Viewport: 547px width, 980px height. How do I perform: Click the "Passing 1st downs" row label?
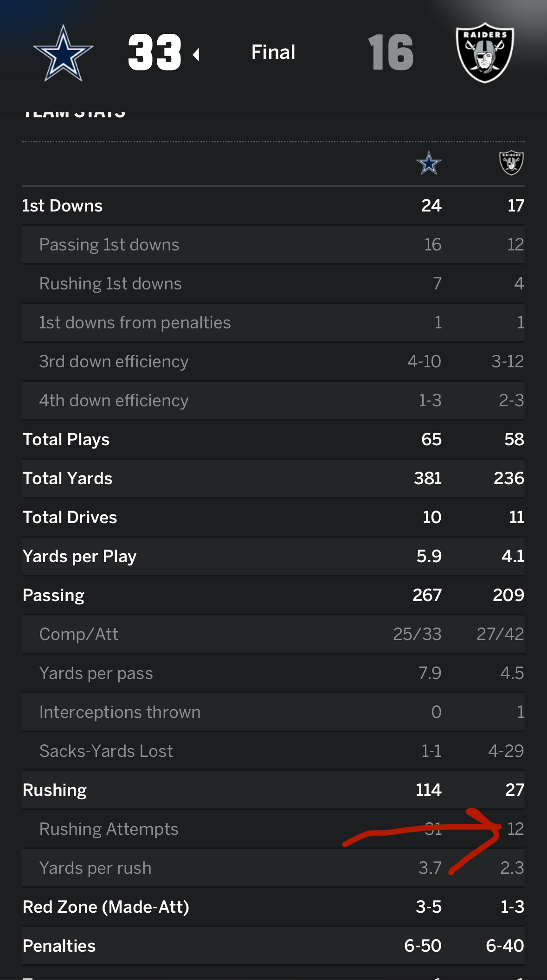109,245
